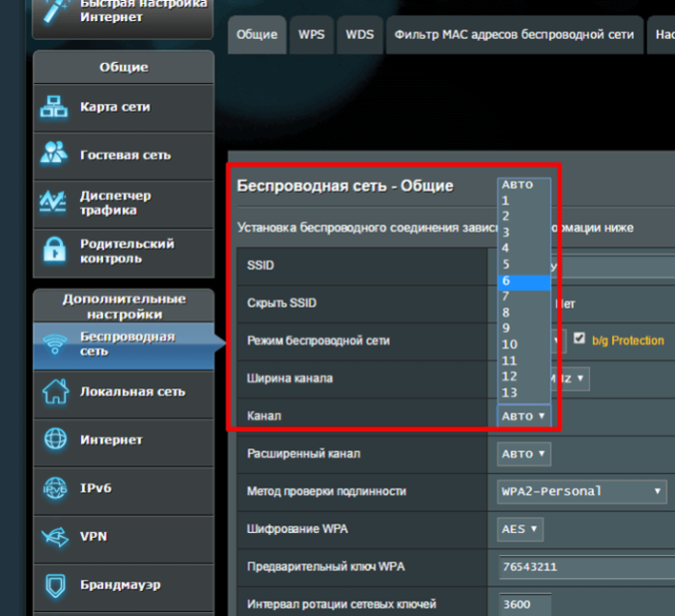The image size is (675, 616).
Task: Expand the Расширенный канал dropdown
Action: click(524, 454)
